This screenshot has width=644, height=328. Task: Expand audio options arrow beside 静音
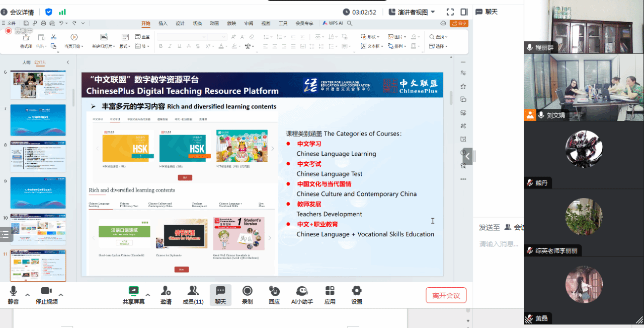[x=28, y=295]
